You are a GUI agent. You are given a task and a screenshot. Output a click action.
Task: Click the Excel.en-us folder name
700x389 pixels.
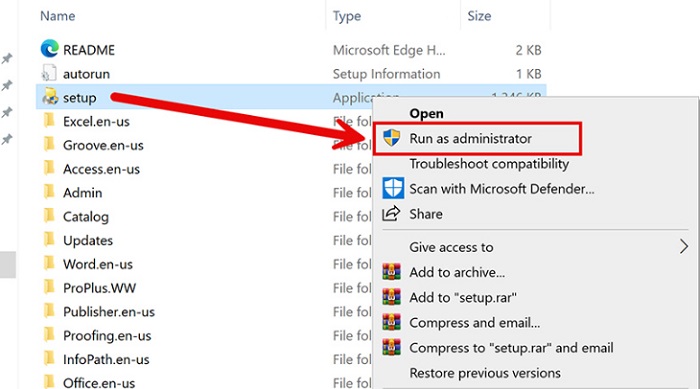pyautogui.click(x=96, y=121)
